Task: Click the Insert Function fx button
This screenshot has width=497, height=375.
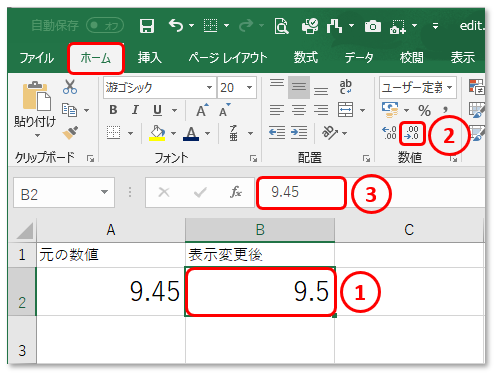Action: (x=236, y=192)
